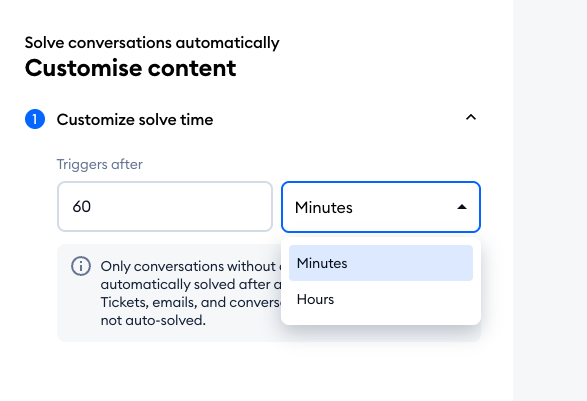587x401 pixels.
Task: Focus the Triggers after value field showing 60
Action: pyautogui.click(x=165, y=207)
